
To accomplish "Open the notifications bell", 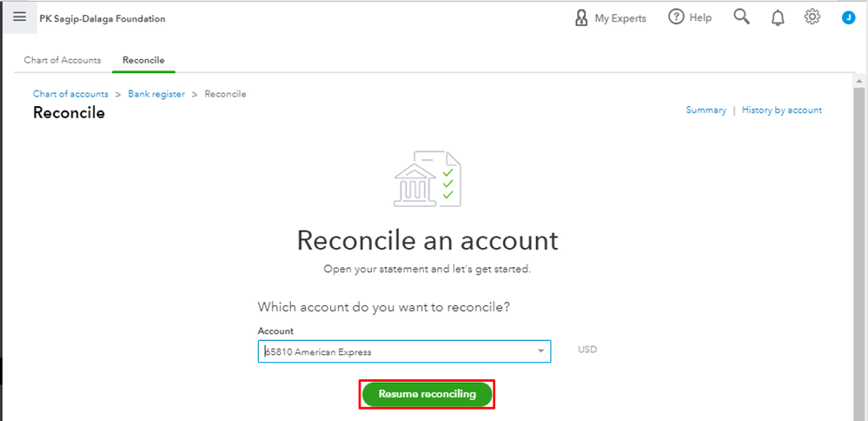I will point(778,17).
